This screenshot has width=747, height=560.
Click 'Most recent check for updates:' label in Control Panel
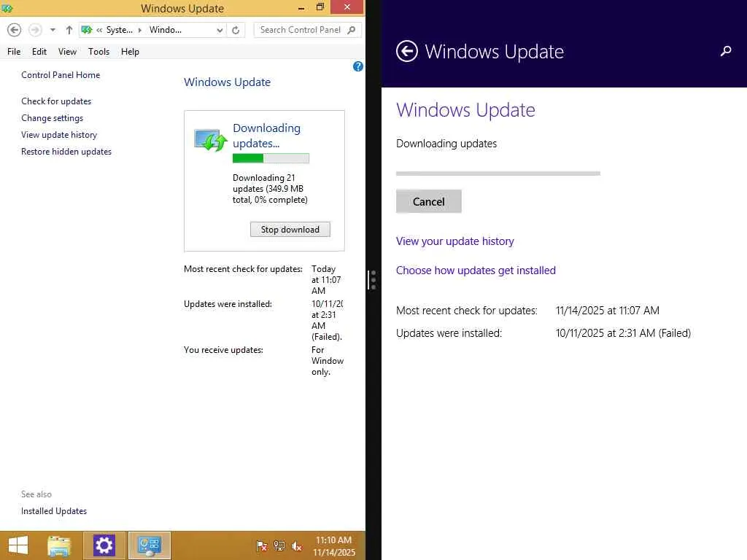pyautogui.click(x=243, y=269)
